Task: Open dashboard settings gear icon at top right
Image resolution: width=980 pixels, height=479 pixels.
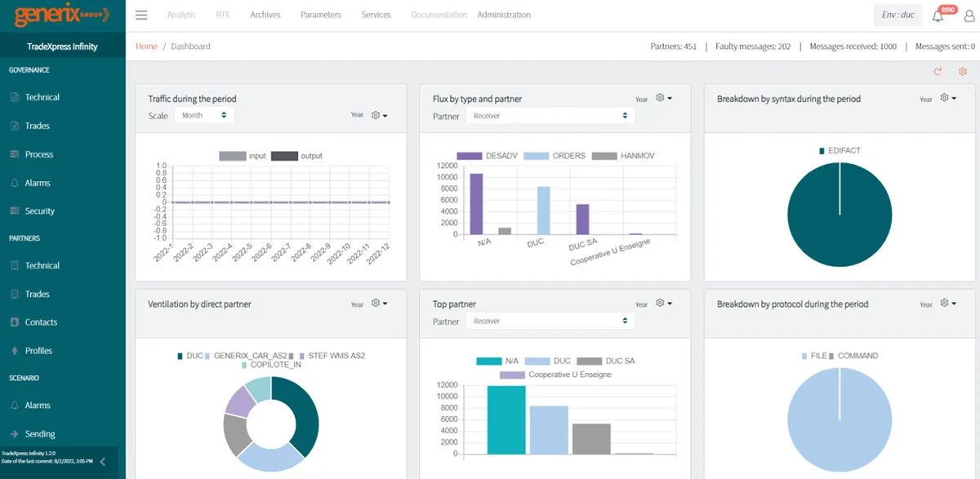Action: [963, 72]
